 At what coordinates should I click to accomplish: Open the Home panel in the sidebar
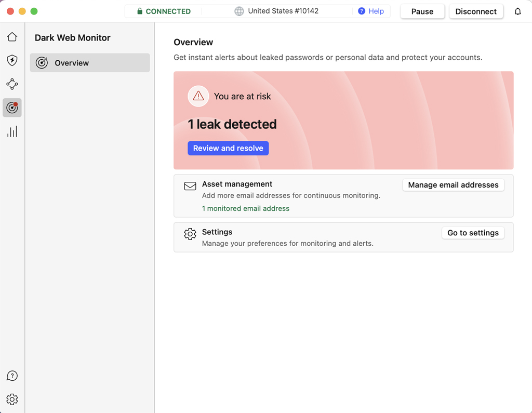click(x=12, y=37)
